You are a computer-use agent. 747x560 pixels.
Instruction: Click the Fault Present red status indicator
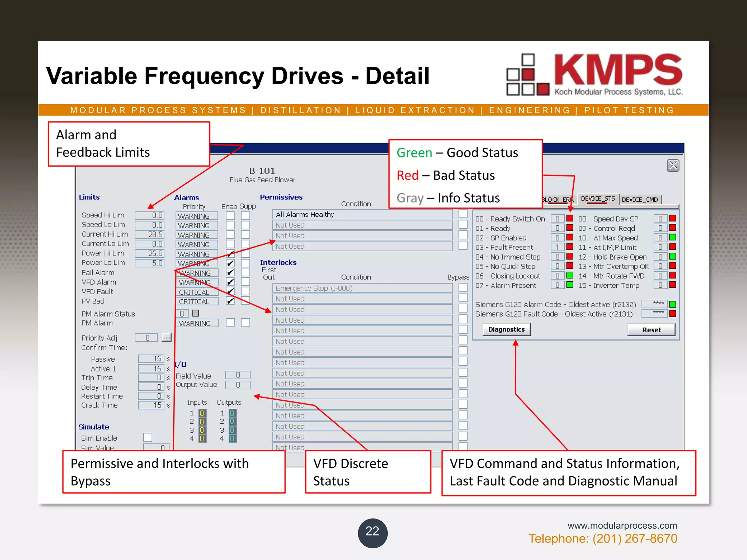click(x=570, y=247)
